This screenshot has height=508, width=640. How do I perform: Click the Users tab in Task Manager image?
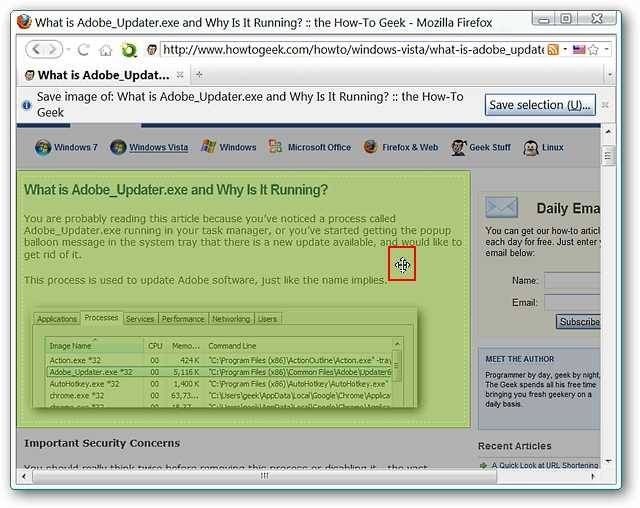(267, 319)
